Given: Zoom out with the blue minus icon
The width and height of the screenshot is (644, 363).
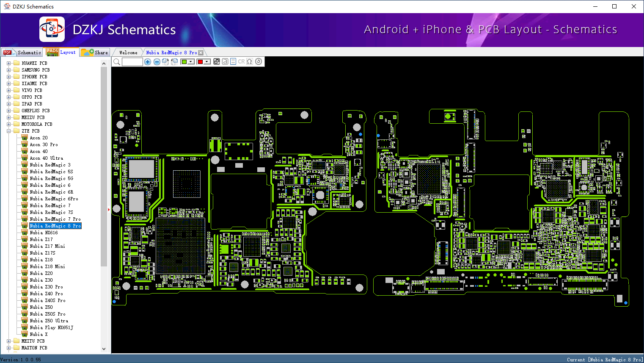Looking at the screenshot, I should pos(157,62).
